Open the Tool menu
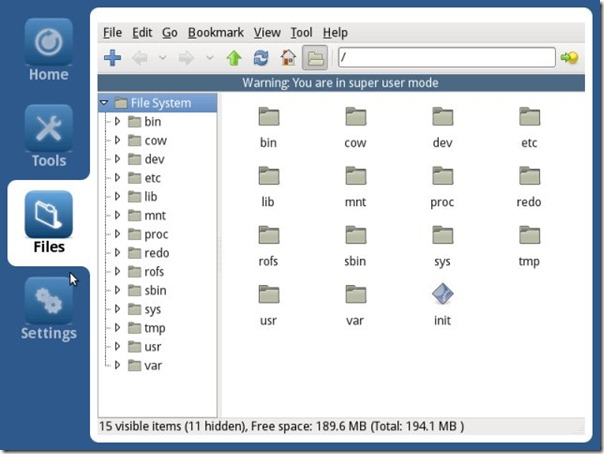 click(301, 33)
